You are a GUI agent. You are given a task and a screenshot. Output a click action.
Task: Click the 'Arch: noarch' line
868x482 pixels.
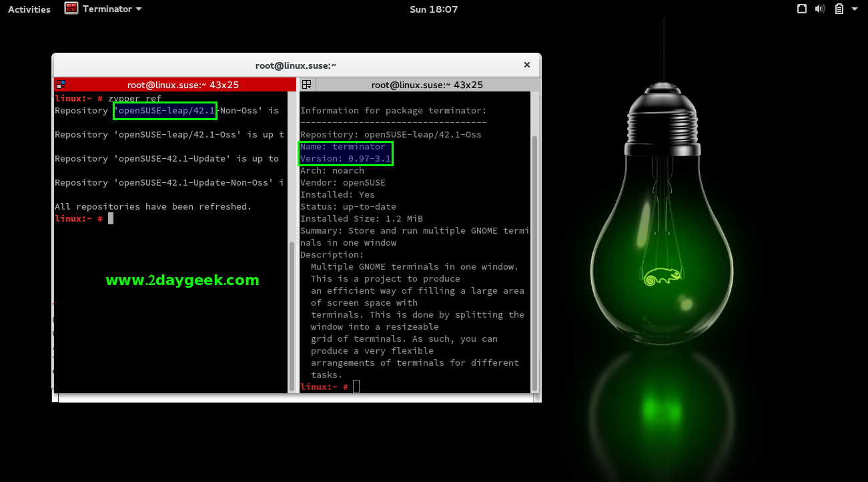[x=332, y=170]
